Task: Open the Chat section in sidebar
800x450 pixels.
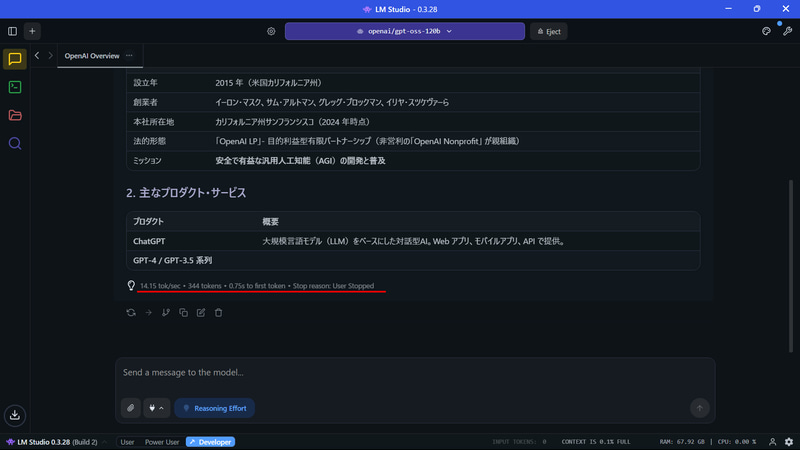Action: point(15,59)
